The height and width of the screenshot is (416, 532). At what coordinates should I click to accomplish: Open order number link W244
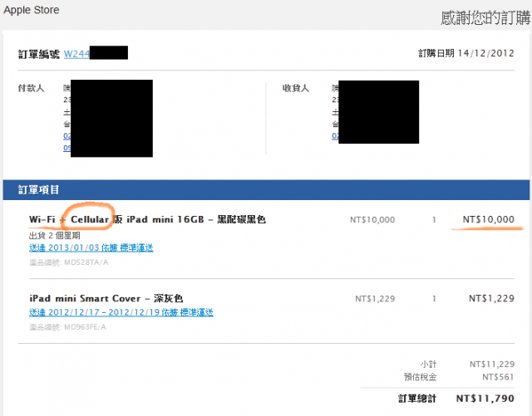(76, 54)
